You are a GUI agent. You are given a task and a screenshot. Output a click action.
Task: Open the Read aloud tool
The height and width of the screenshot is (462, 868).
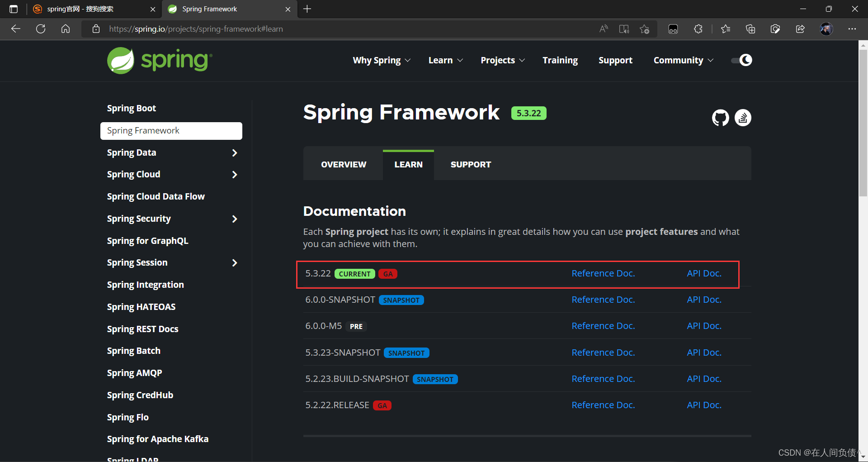[x=604, y=29]
